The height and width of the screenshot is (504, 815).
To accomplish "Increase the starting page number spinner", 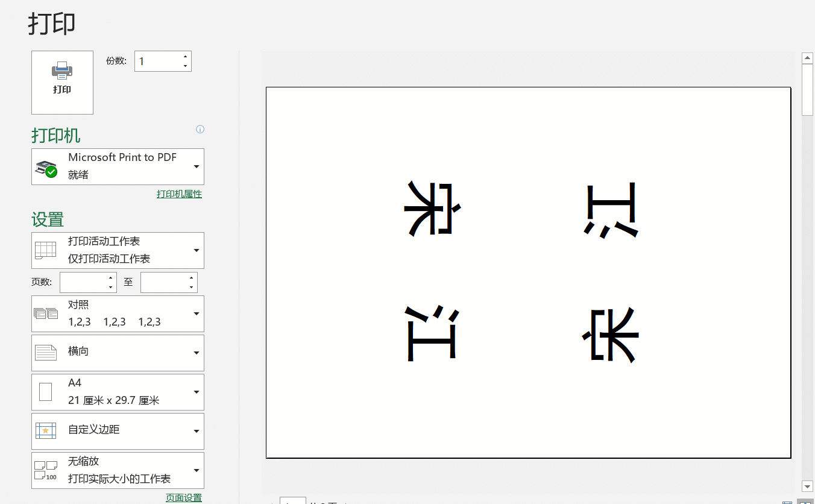I will 110,278.
